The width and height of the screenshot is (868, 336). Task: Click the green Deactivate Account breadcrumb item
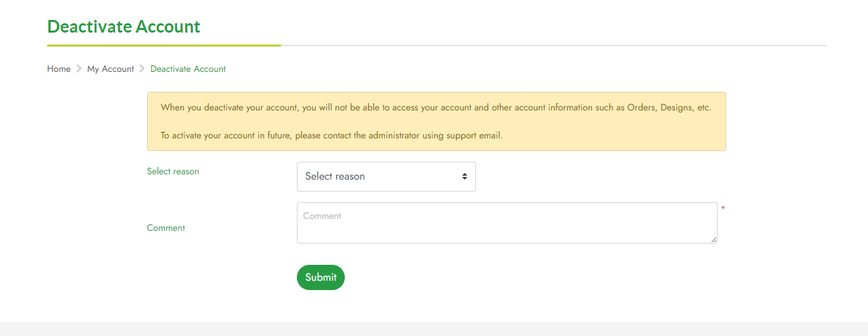(188, 69)
